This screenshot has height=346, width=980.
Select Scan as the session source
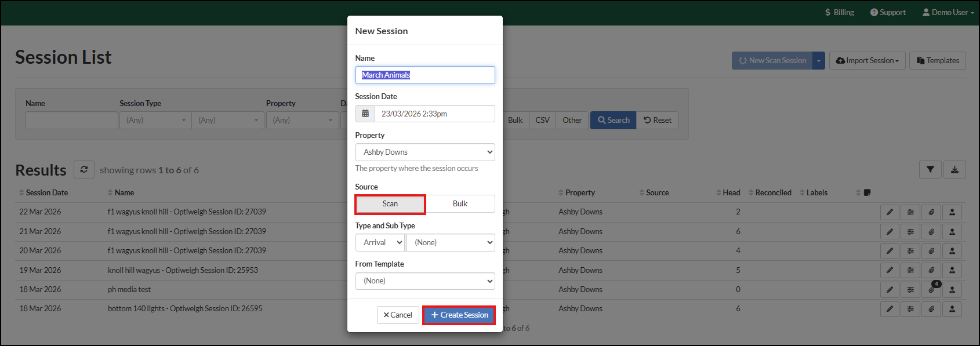point(390,204)
